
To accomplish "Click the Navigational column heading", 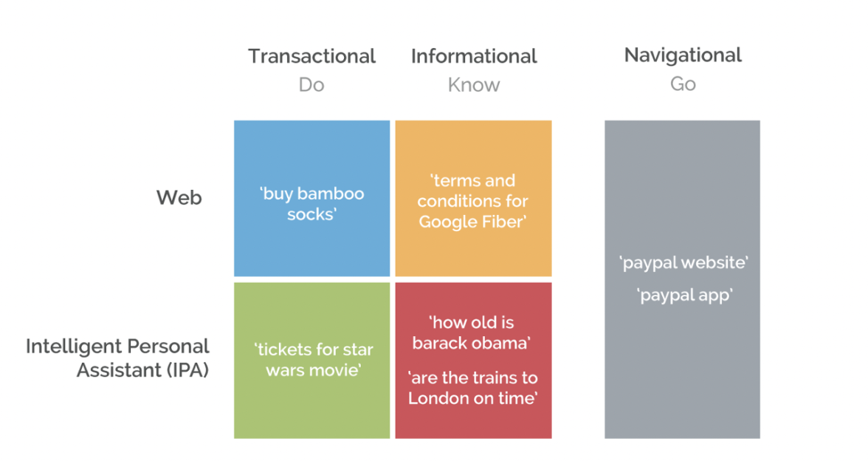I will (683, 55).
